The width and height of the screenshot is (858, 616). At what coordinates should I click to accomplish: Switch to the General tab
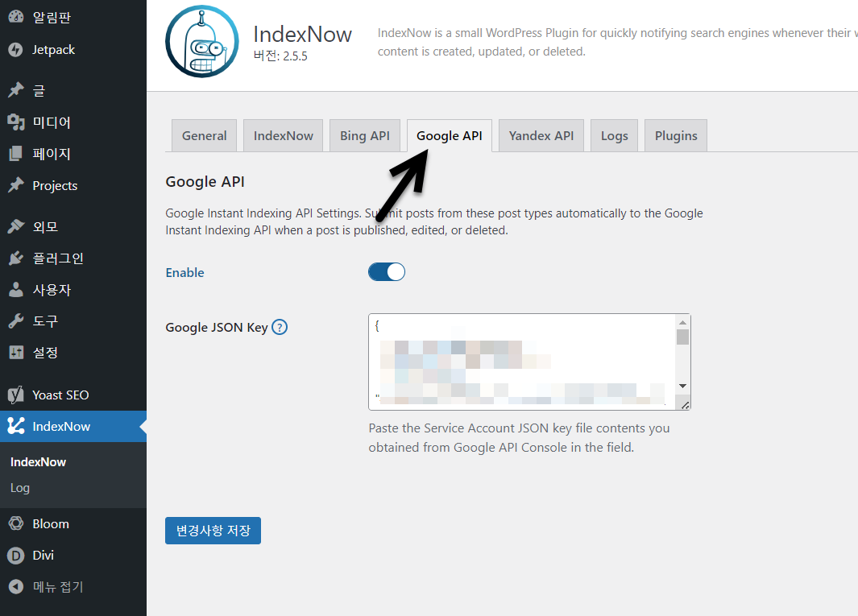pos(204,135)
